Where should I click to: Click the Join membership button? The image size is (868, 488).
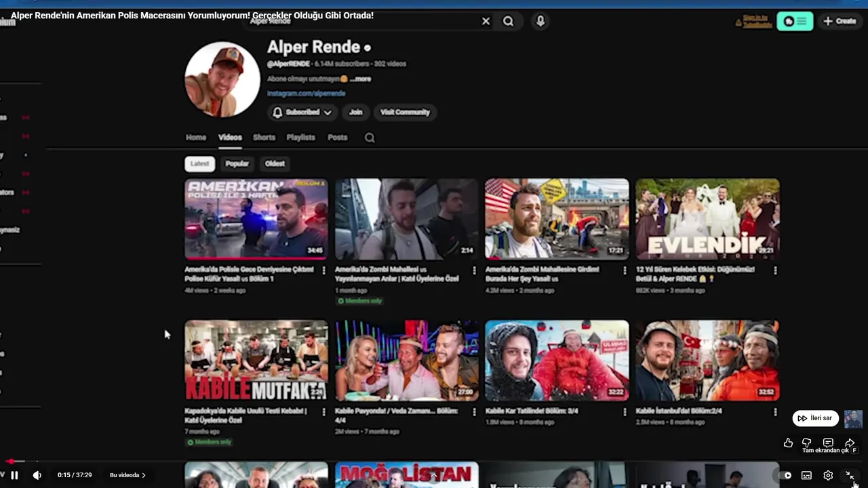click(x=356, y=113)
